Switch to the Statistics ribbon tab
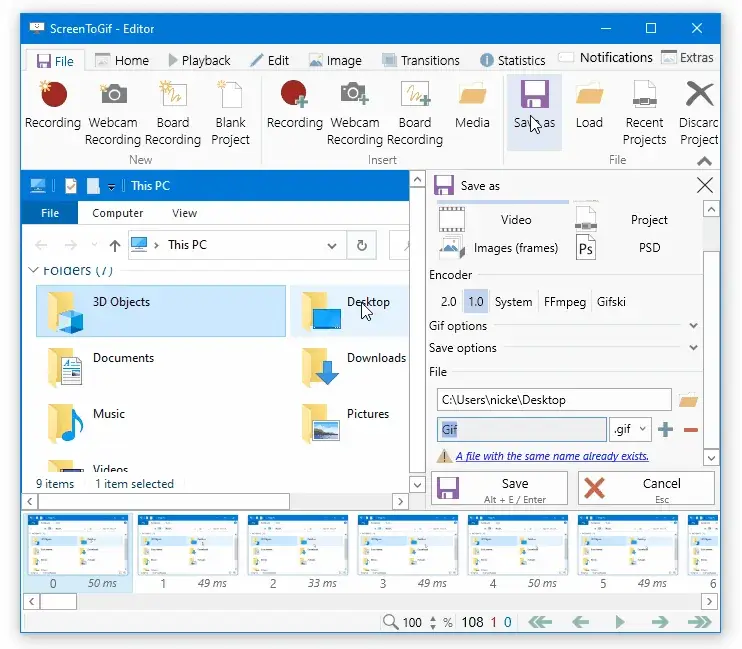742x649 pixels. 512,61
